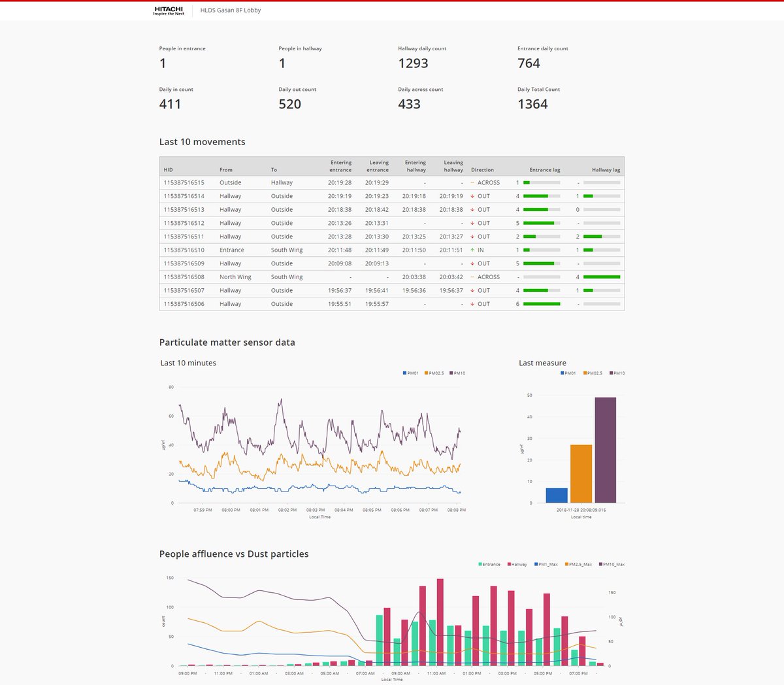Click the Hallway lag column header

[x=606, y=170]
